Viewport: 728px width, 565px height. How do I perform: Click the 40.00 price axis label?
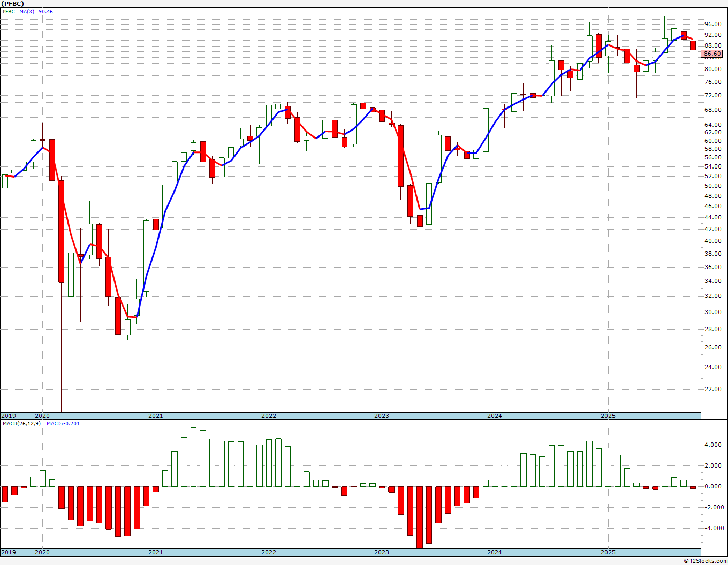coord(713,241)
